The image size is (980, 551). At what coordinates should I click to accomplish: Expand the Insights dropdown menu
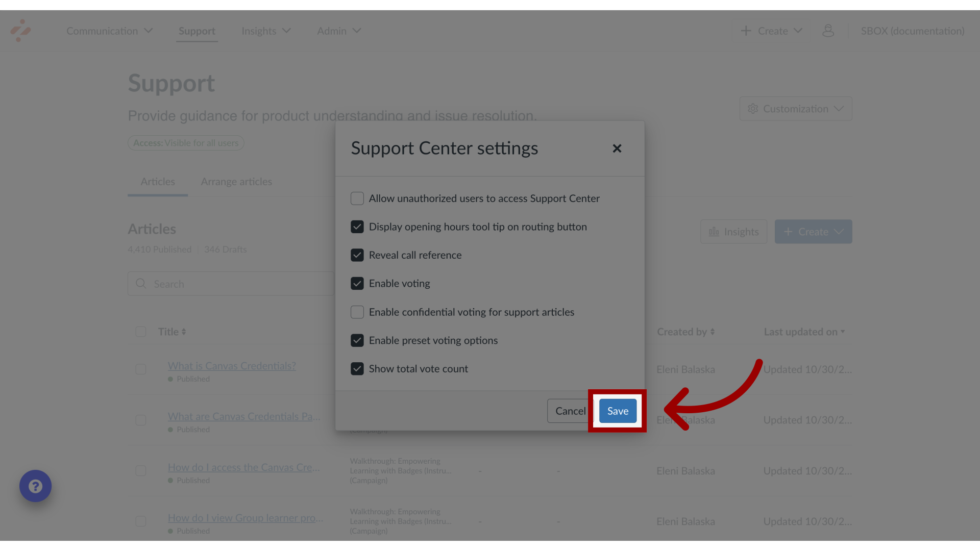coord(266,30)
